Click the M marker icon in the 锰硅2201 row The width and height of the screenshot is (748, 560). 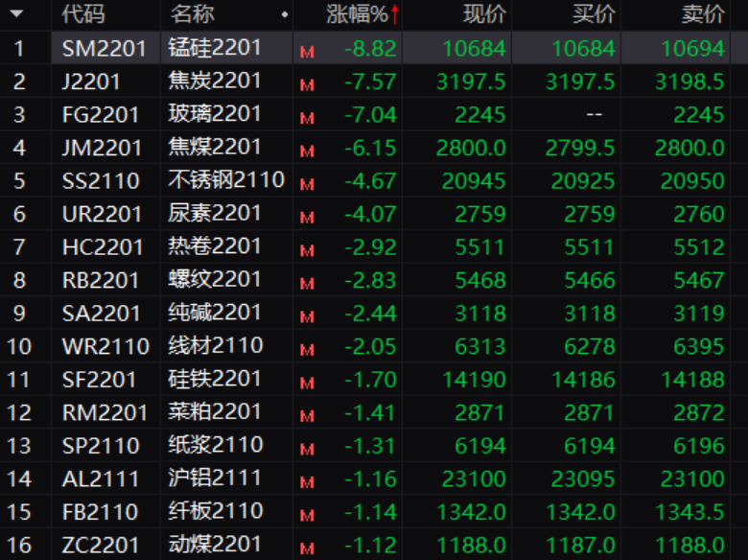click(307, 53)
